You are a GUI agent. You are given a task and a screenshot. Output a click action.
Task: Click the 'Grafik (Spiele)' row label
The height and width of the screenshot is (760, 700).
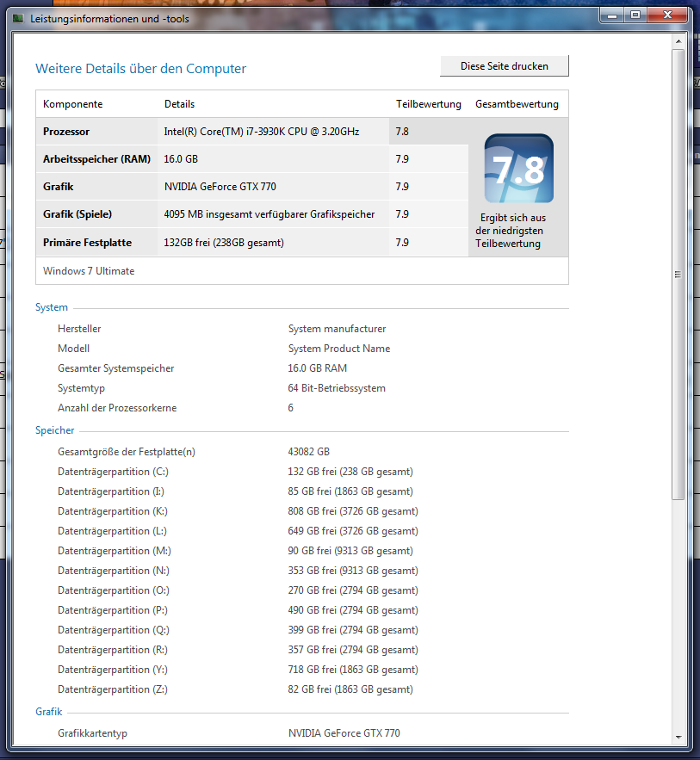point(77,214)
